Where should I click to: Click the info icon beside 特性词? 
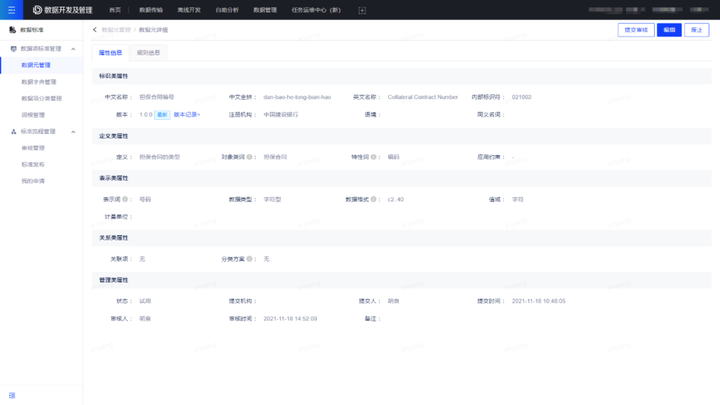[373, 157]
